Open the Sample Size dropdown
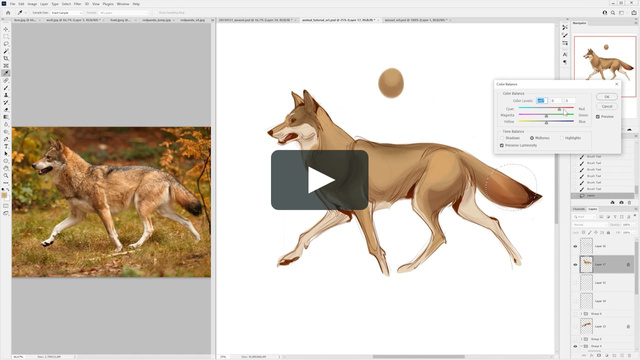 point(66,13)
